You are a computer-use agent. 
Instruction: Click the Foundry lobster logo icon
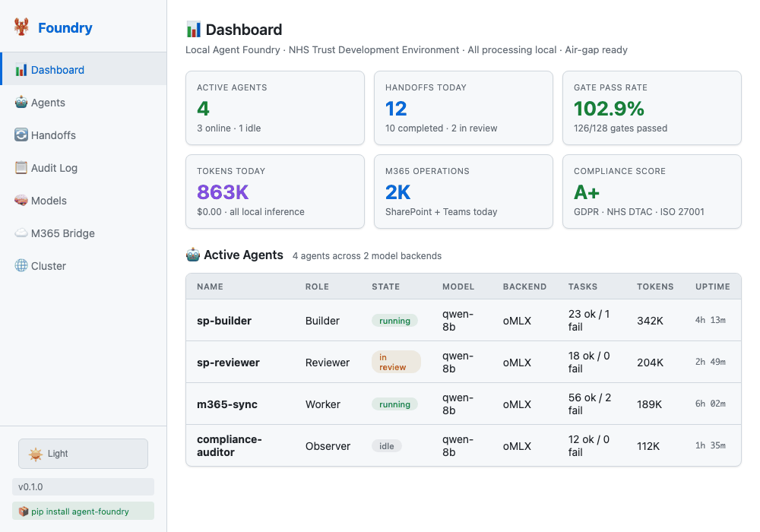tap(21, 27)
